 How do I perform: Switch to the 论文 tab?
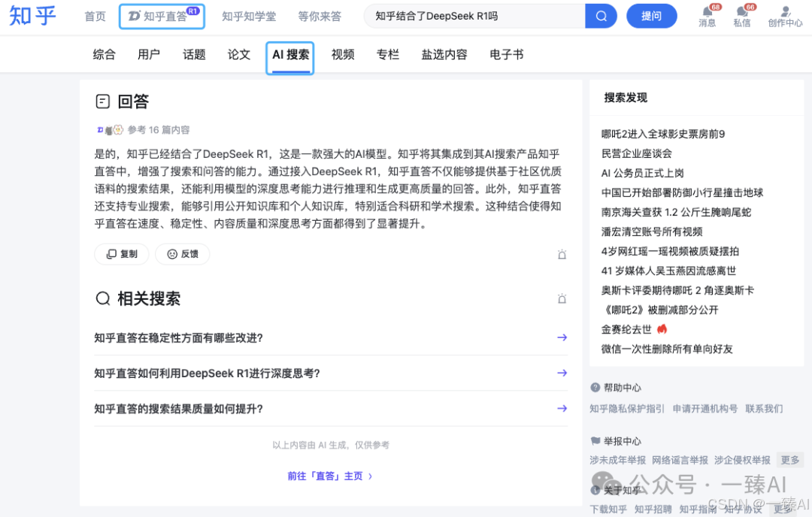coord(239,54)
